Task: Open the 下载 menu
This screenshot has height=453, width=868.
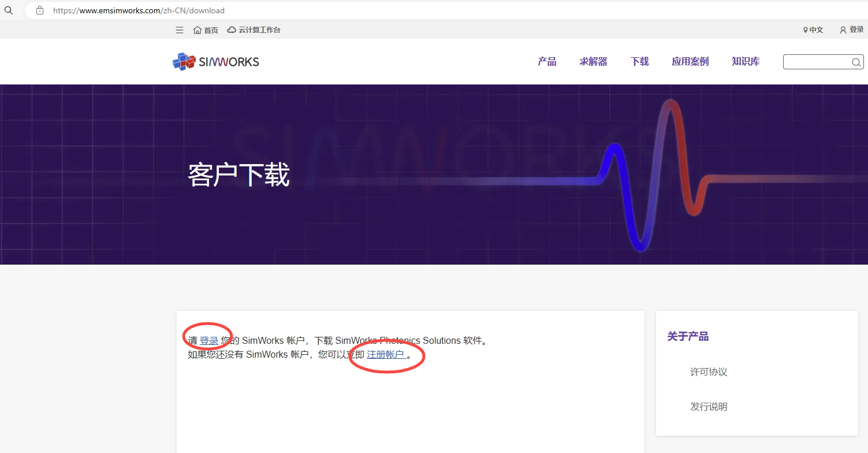Action: click(x=639, y=62)
